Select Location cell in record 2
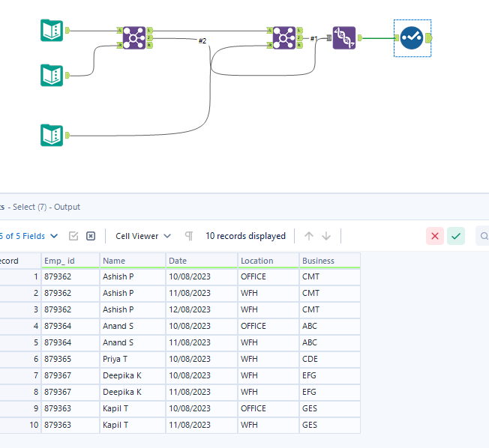This screenshot has height=448, width=489. point(268,293)
